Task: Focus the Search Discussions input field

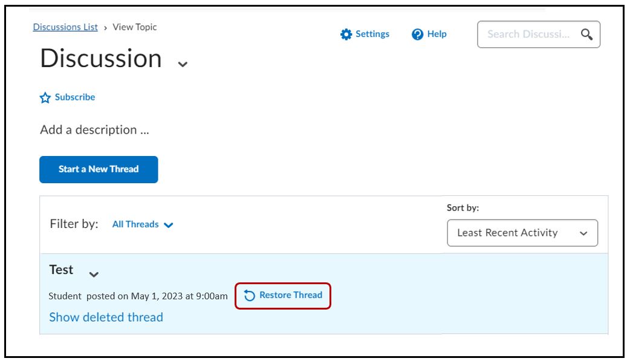Action: click(x=528, y=34)
